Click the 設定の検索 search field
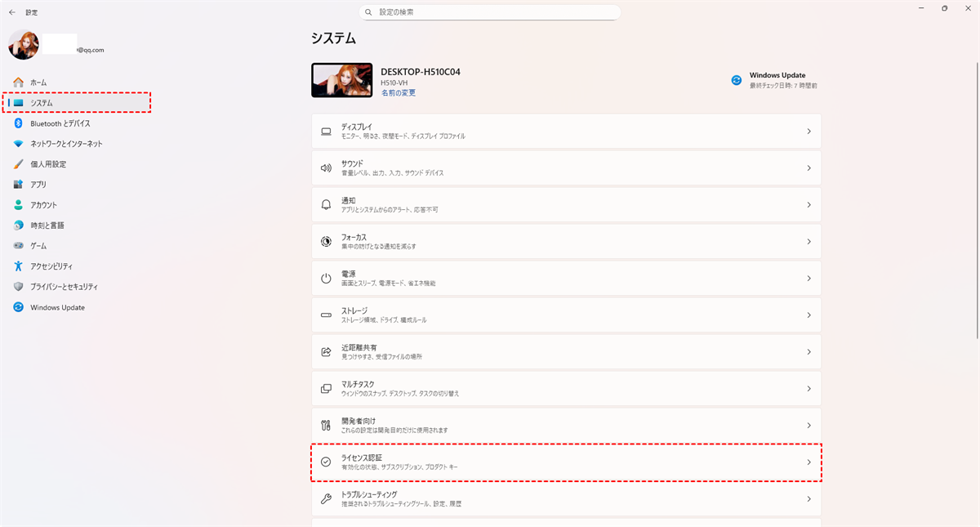The height and width of the screenshot is (527, 980). pos(490,13)
